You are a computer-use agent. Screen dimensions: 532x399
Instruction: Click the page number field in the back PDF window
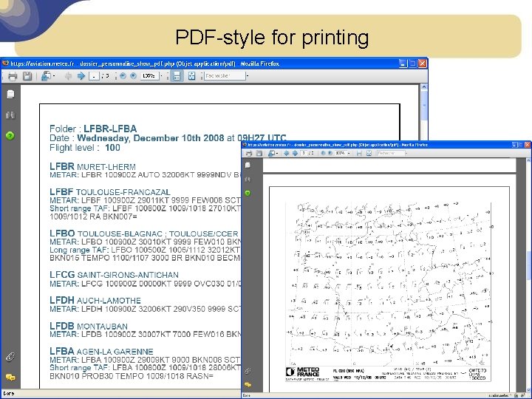(94, 76)
